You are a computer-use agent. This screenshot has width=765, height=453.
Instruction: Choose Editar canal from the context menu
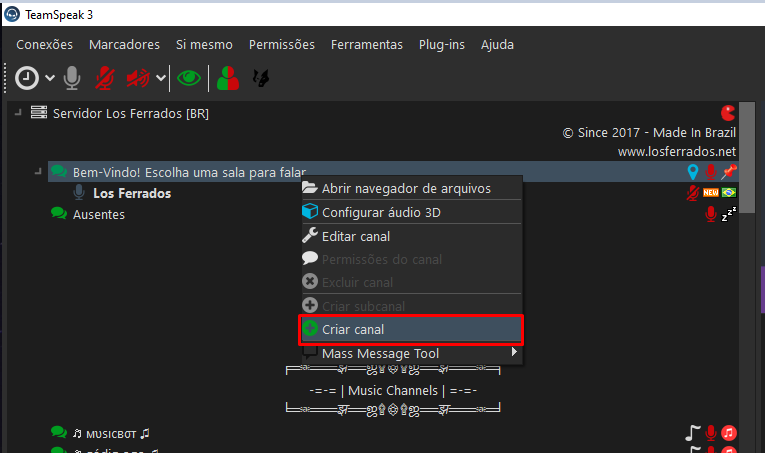tap(355, 236)
